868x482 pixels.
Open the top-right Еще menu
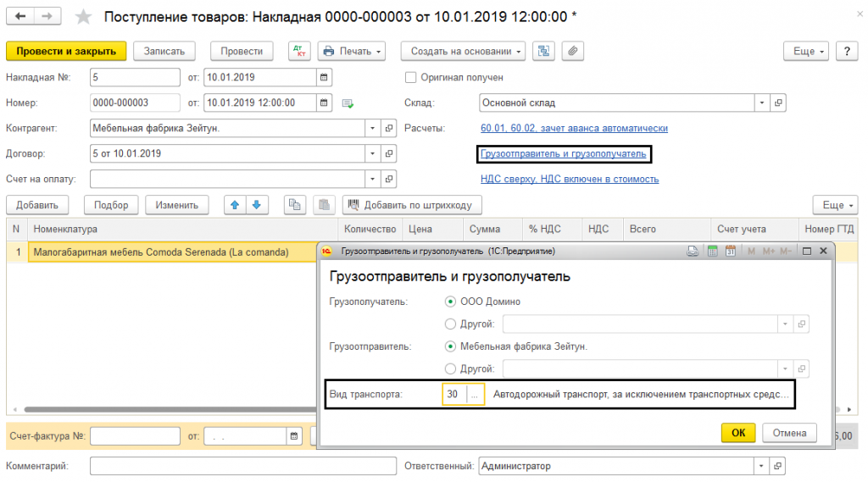click(808, 51)
